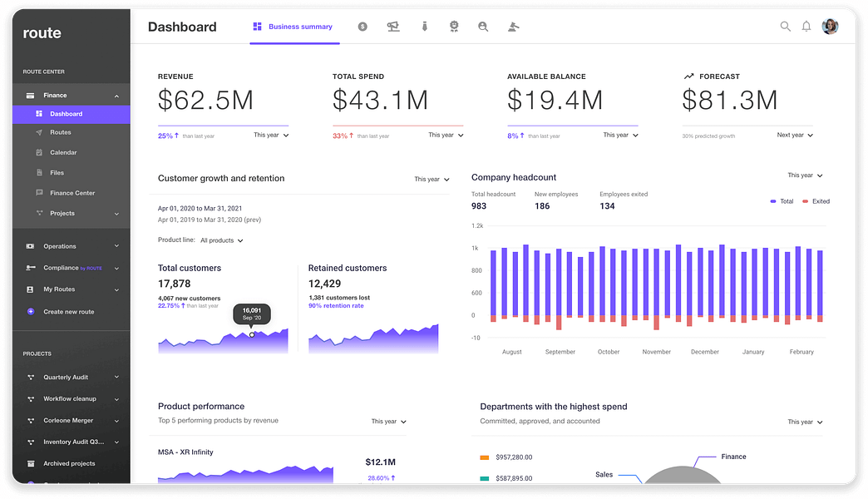Click the MSA - XR Infinity product label
This screenshot has height=499, width=868.
[x=185, y=452]
